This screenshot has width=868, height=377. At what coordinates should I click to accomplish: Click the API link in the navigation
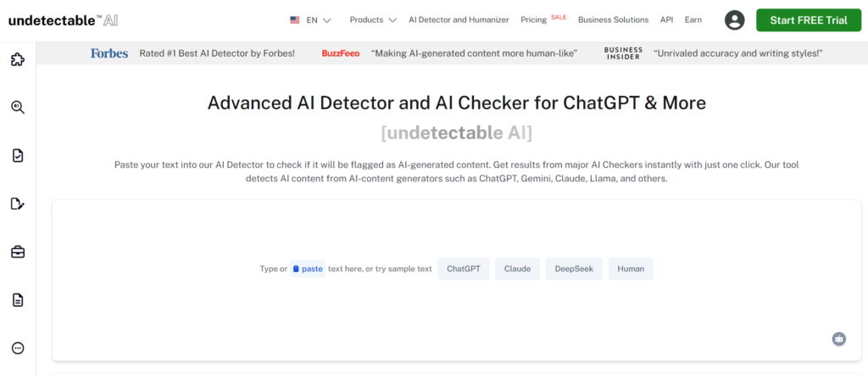point(667,19)
